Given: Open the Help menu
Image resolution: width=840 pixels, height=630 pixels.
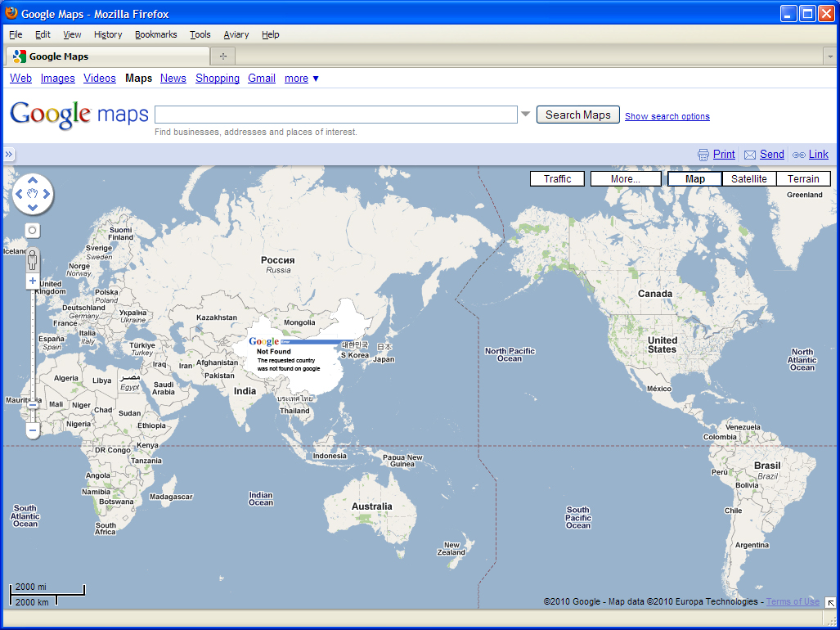Looking at the screenshot, I should tap(271, 34).
